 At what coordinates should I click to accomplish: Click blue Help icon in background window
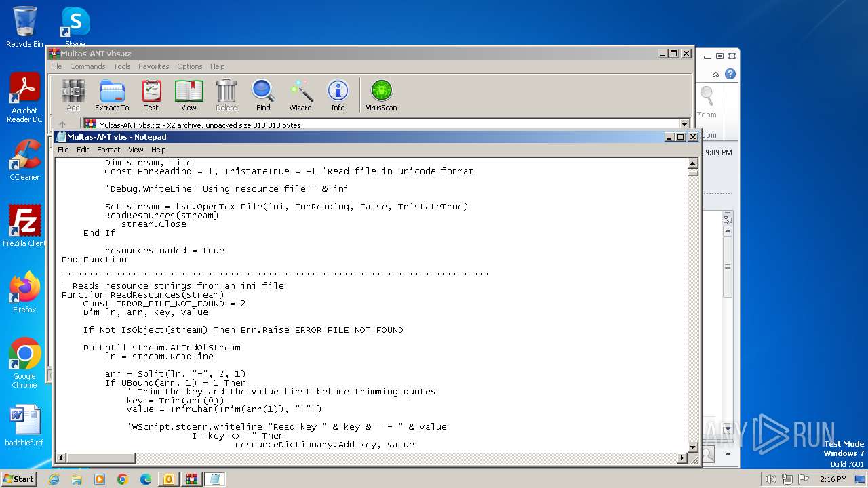(x=730, y=74)
